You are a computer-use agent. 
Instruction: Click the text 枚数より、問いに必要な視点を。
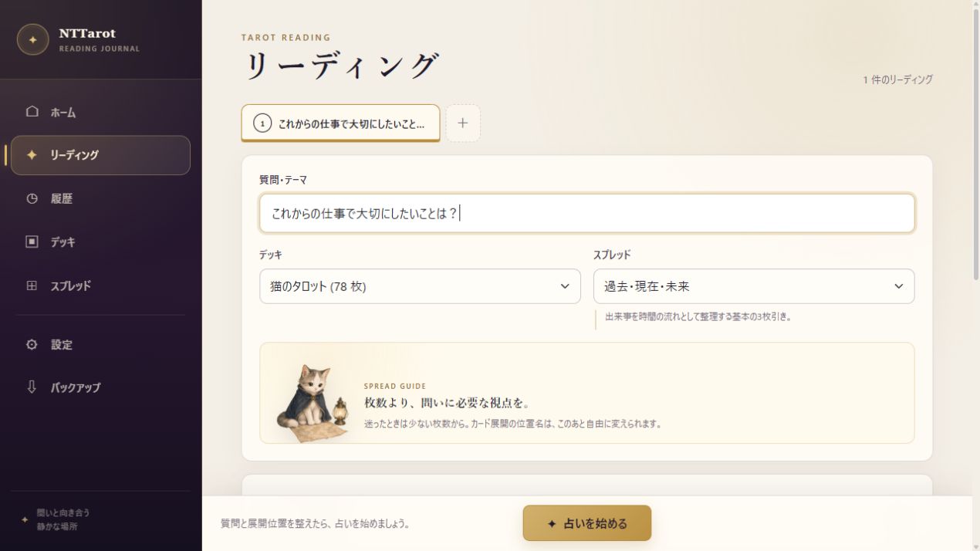click(447, 403)
